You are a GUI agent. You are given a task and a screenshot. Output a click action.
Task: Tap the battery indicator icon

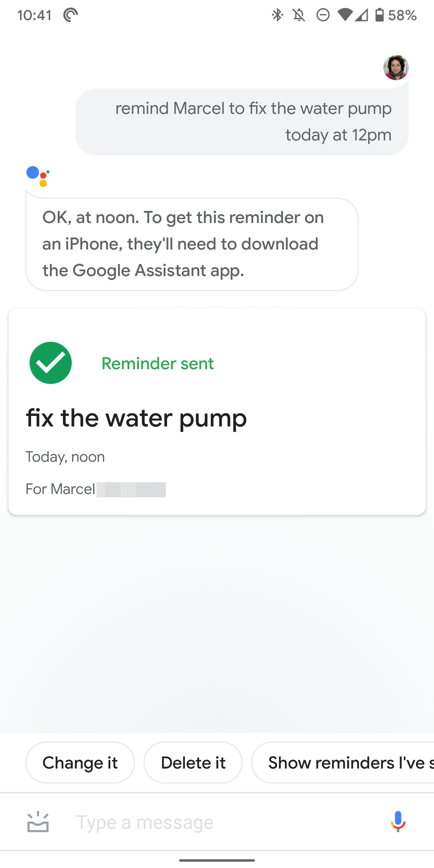379,15
